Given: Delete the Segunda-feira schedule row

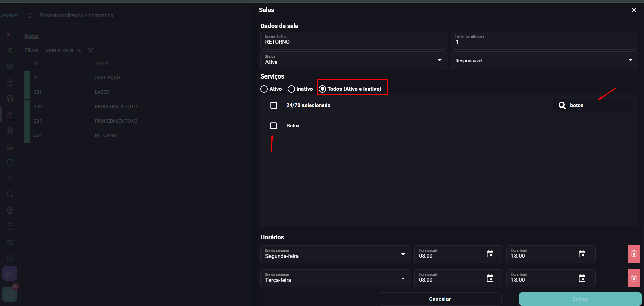Looking at the screenshot, I should point(634,254).
